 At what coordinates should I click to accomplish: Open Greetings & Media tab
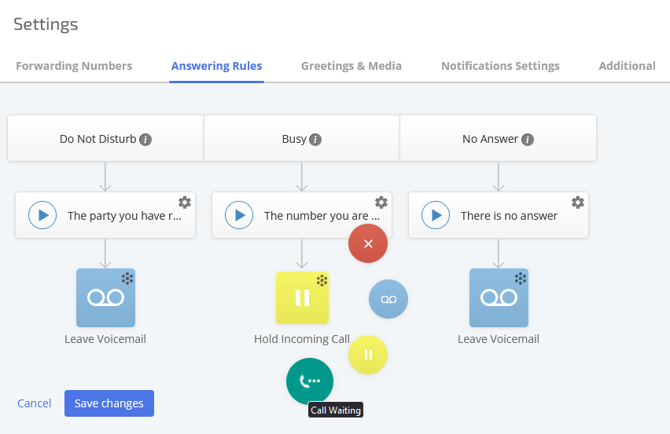pyautogui.click(x=351, y=66)
